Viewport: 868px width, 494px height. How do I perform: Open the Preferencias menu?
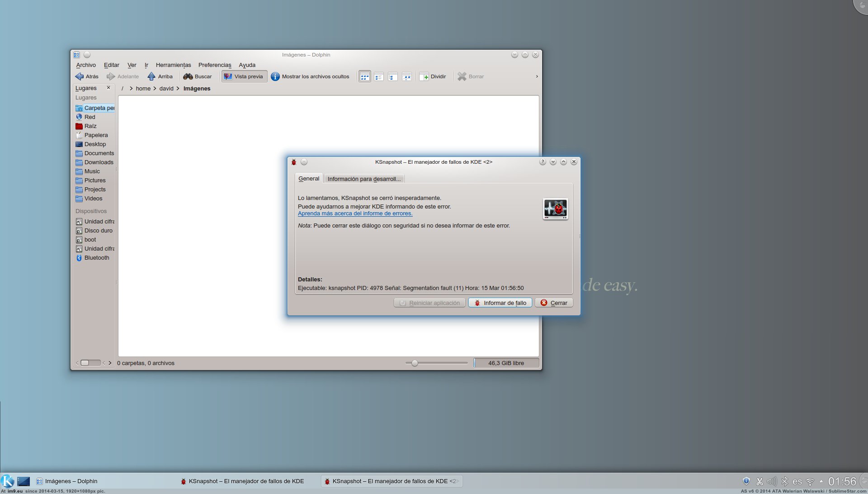(215, 65)
